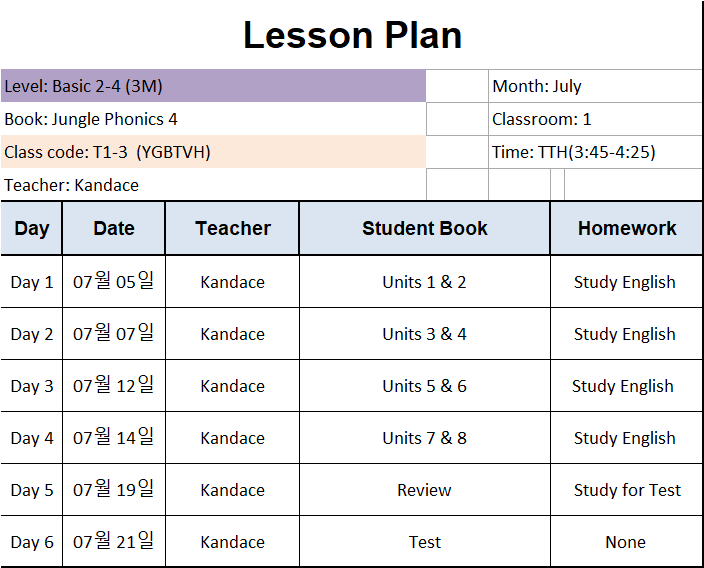The height and width of the screenshot is (568, 704).
Task: Select the Classroom: 1 cell
Action: tap(595, 119)
